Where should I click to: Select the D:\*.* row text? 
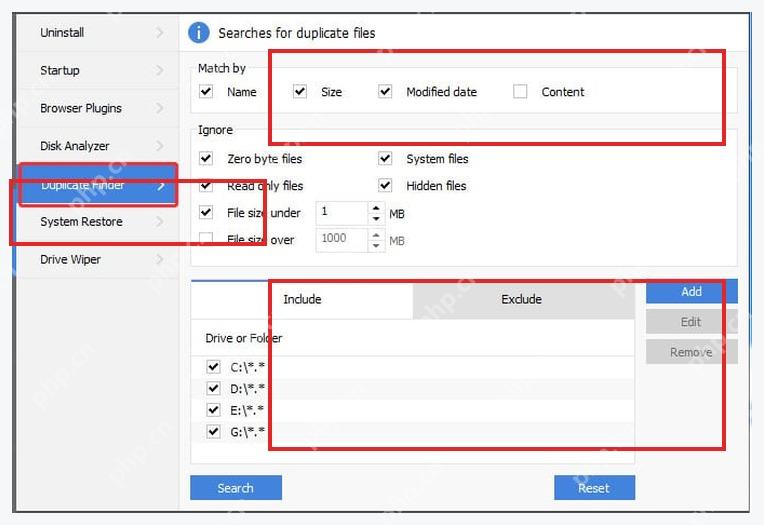(x=247, y=389)
